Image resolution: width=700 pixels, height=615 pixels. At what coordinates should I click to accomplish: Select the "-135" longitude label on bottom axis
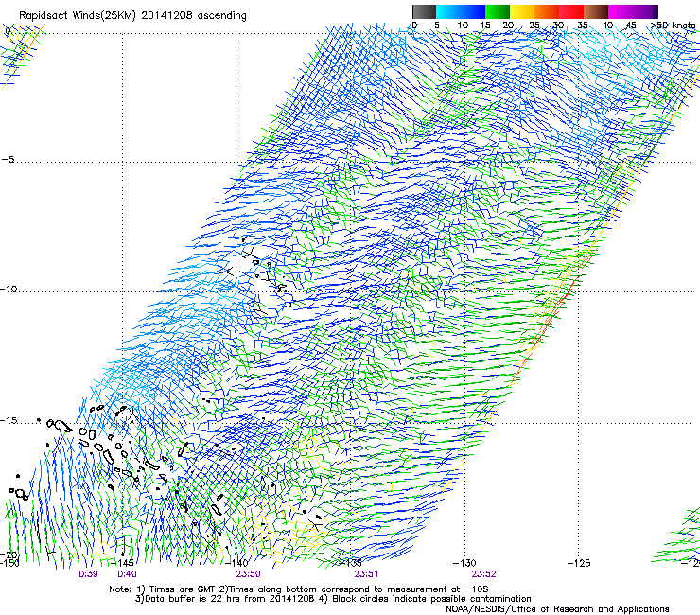point(350,563)
